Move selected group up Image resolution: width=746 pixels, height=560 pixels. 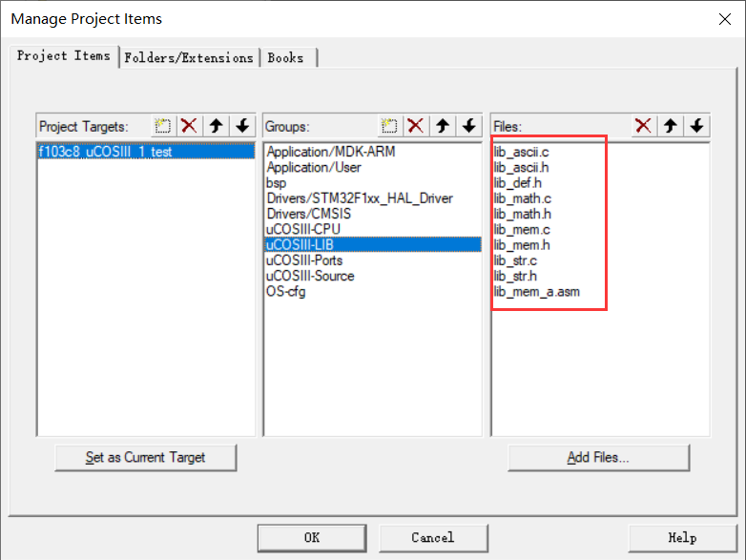pyautogui.click(x=443, y=126)
